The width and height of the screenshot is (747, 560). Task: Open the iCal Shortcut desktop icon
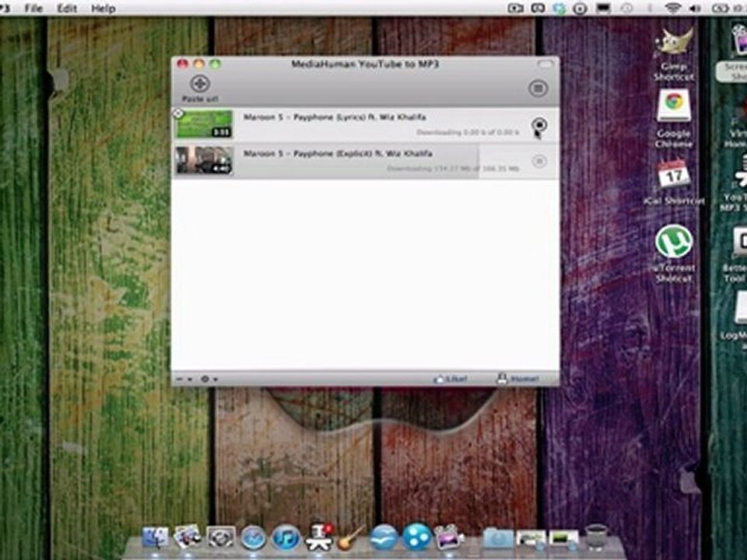click(674, 182)
